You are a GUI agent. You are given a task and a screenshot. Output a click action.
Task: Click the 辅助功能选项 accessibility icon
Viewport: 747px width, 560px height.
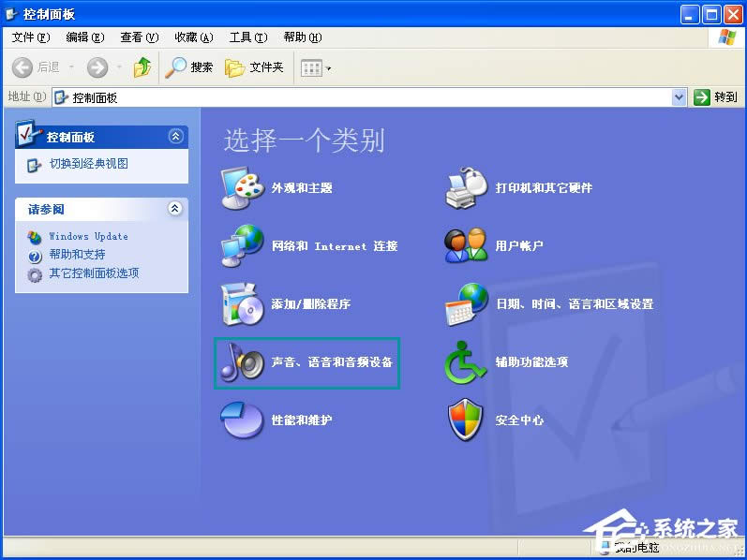[x=467, y=362]
